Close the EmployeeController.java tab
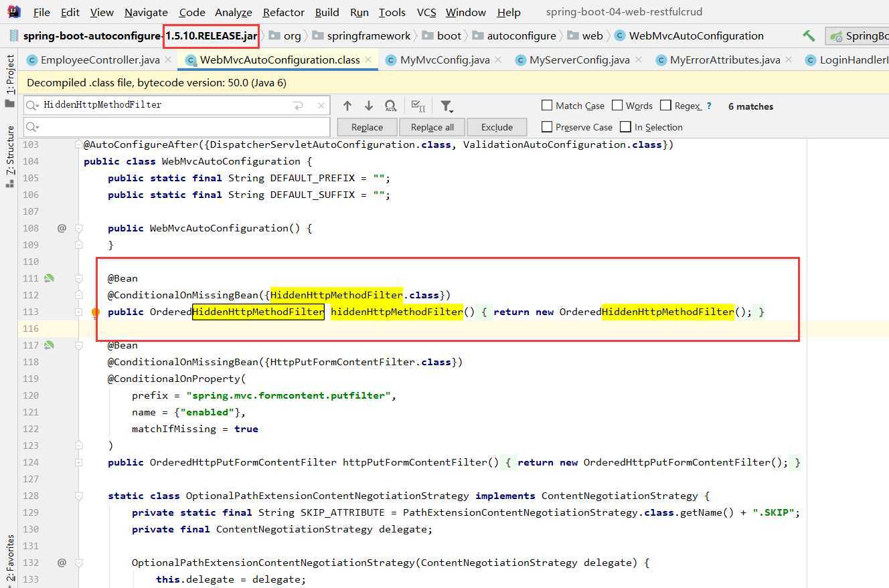Screen dimensions: 889x588 pyautogui.click(x=168, y=60)
